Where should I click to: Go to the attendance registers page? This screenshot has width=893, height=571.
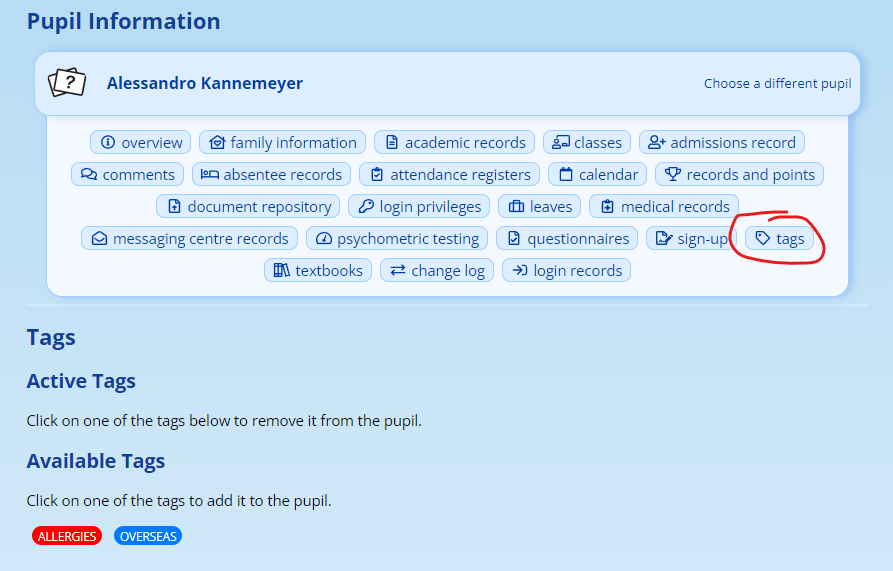pos(449,175)
